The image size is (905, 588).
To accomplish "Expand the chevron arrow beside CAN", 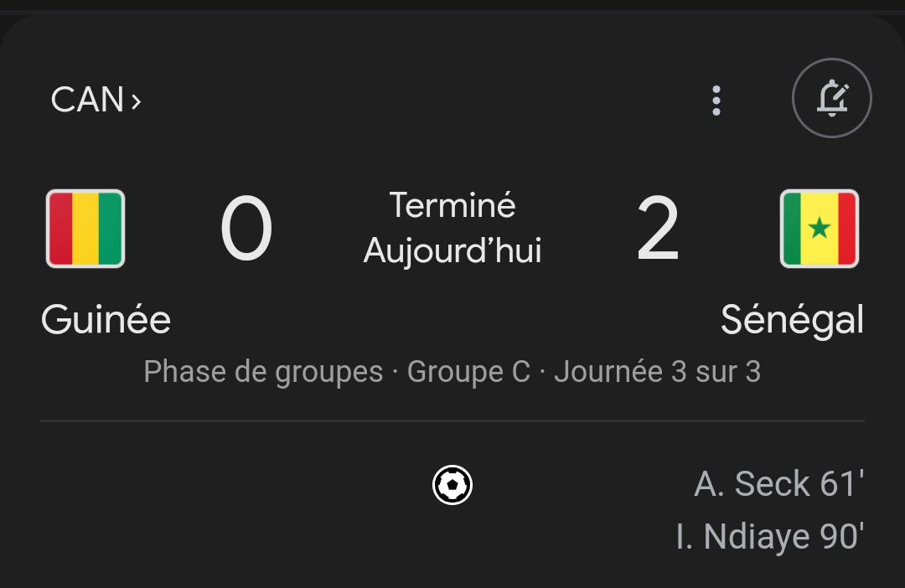I will tap(136, 101).
